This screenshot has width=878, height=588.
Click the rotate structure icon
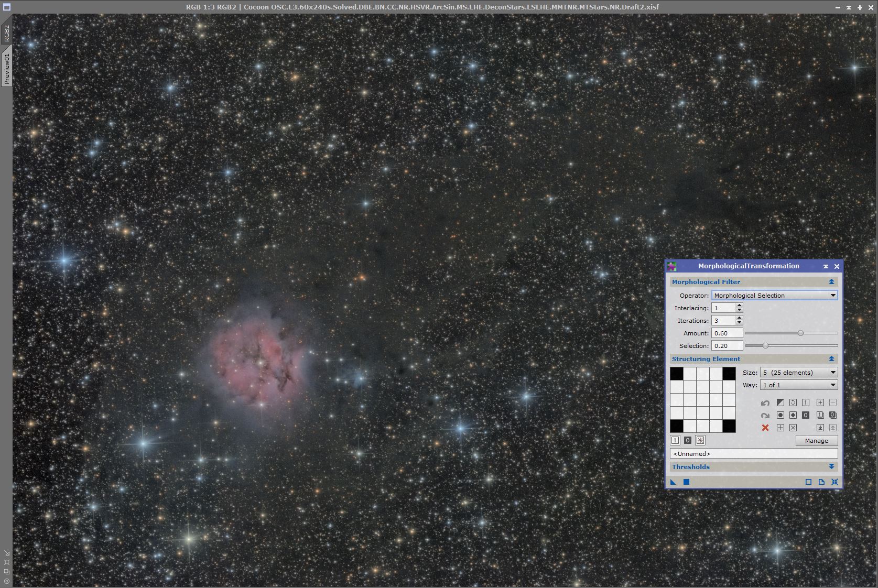[x=793, y=402]
